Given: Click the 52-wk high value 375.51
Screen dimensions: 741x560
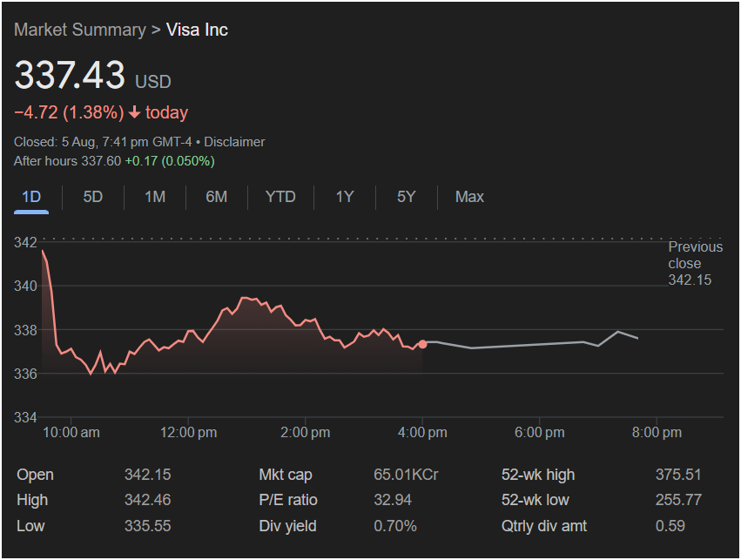Looking at the screenshot, I should click(x=677, y=475).
